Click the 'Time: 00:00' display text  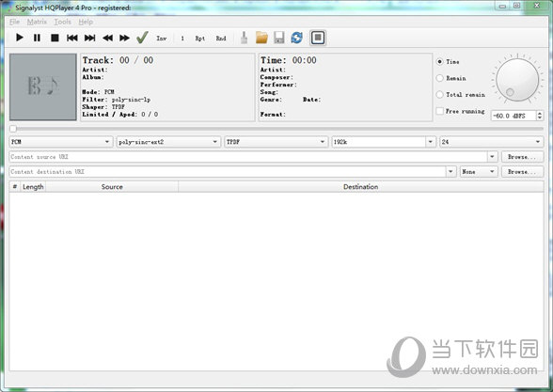[289, 60]
